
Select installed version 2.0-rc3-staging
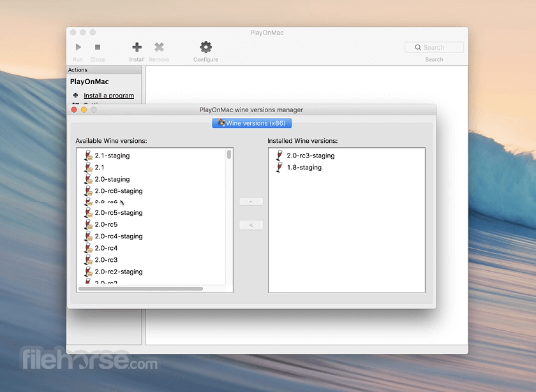[x=310, y=156]
